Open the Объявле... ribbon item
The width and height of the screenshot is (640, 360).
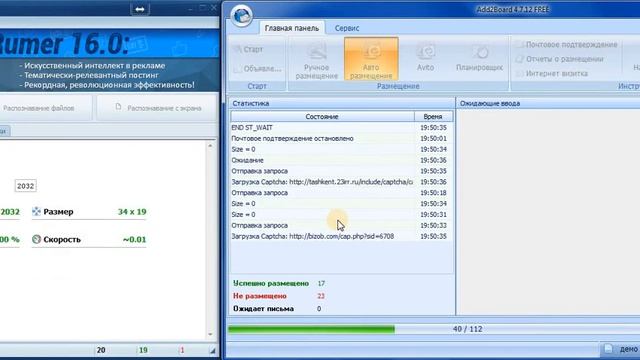coord(257,69)
